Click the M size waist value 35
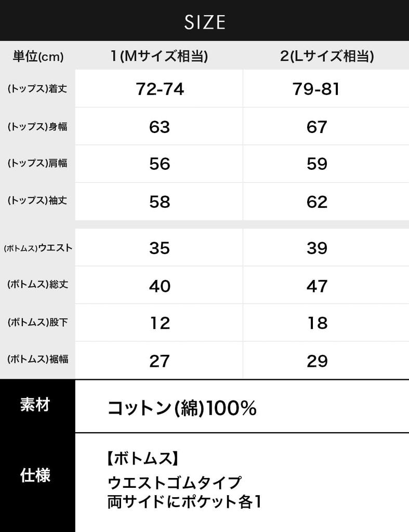The width and height of the screenshot is (409, 532). click(160, 248)
